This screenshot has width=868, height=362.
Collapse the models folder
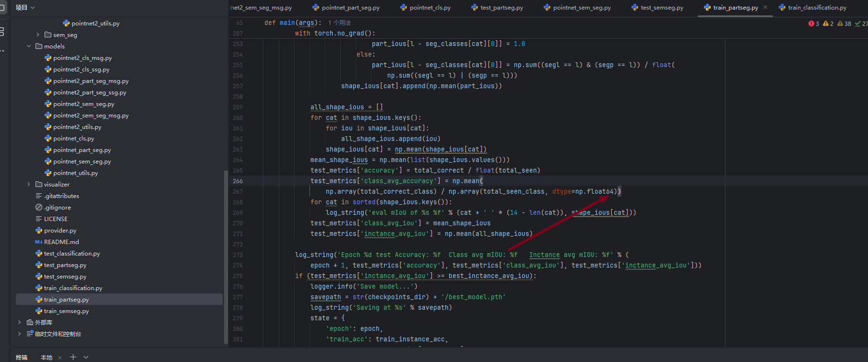(x=29, y=47)
